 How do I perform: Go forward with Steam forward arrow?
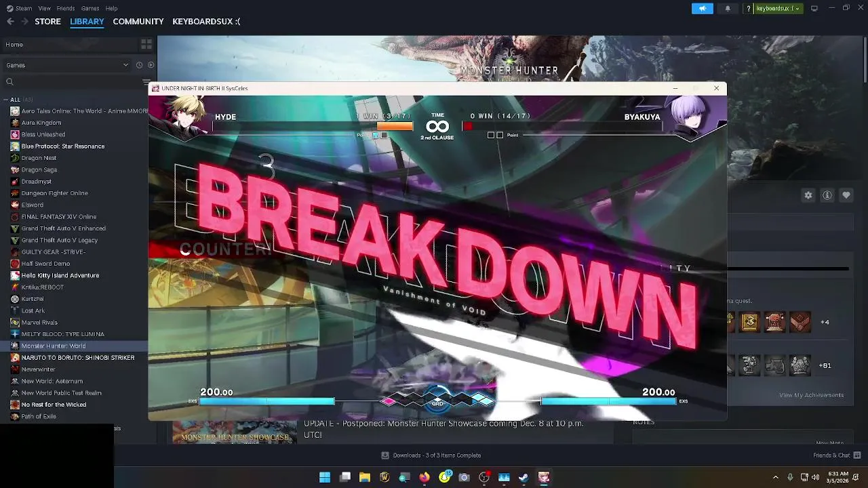click(x=24, y=22)
